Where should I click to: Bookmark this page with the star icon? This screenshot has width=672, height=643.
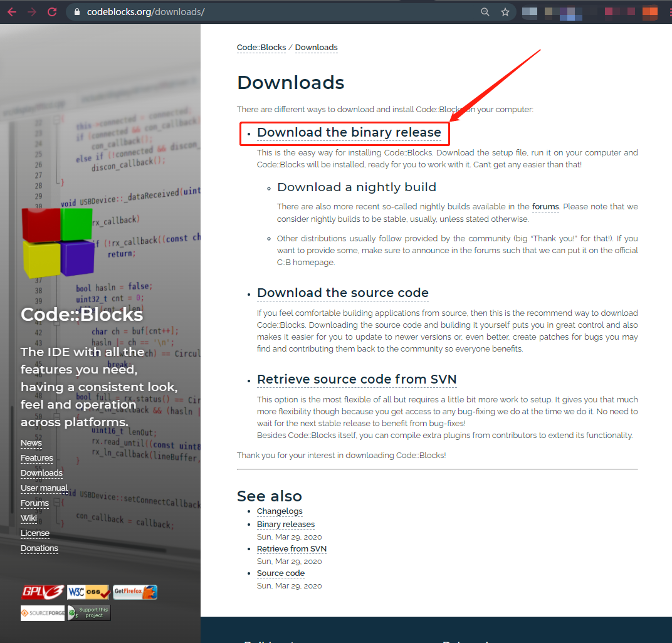point(505,11)
